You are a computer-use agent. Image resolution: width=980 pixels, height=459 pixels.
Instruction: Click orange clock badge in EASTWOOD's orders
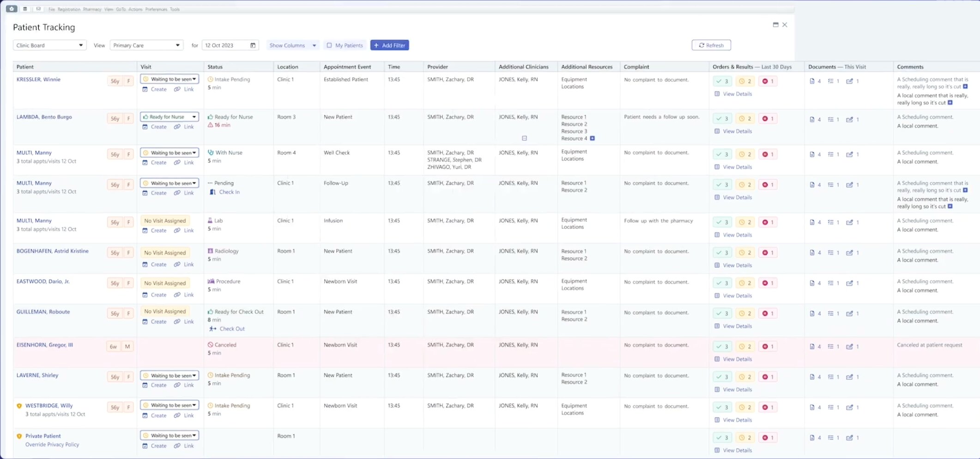744,283
